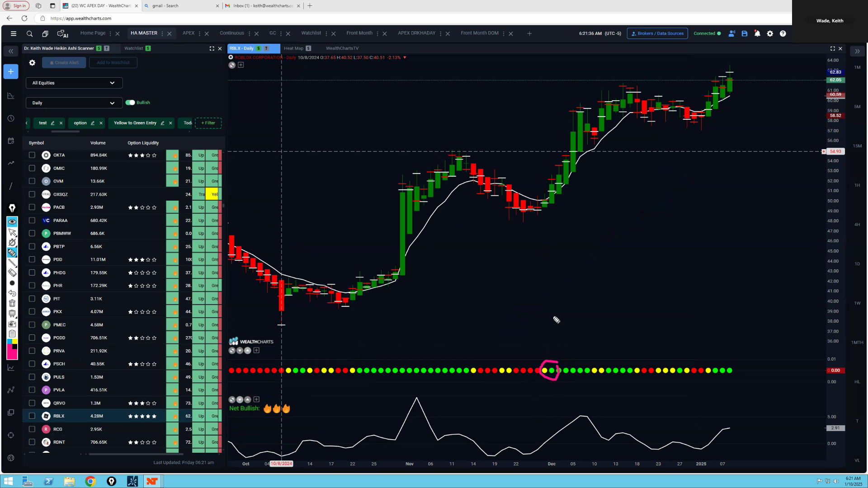Check the RDNT row checkbox
Image resolution: width=868 pixels, height=488 pixels.
point(32,442)
